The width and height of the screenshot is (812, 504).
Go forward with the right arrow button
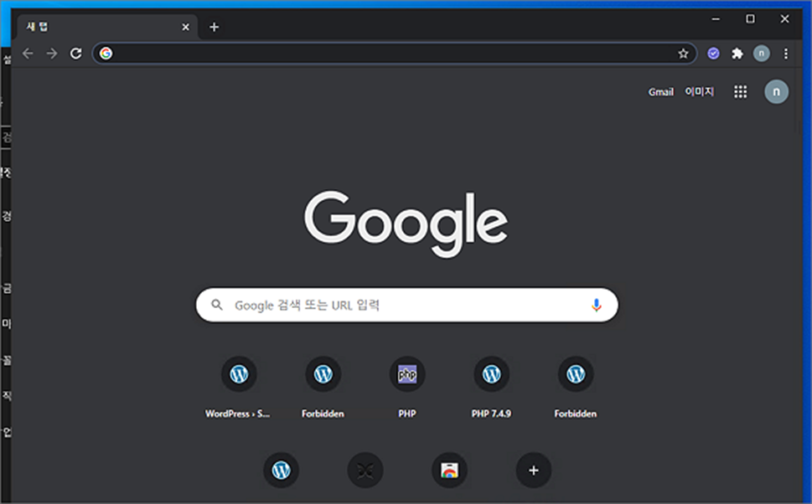[52, 54]
